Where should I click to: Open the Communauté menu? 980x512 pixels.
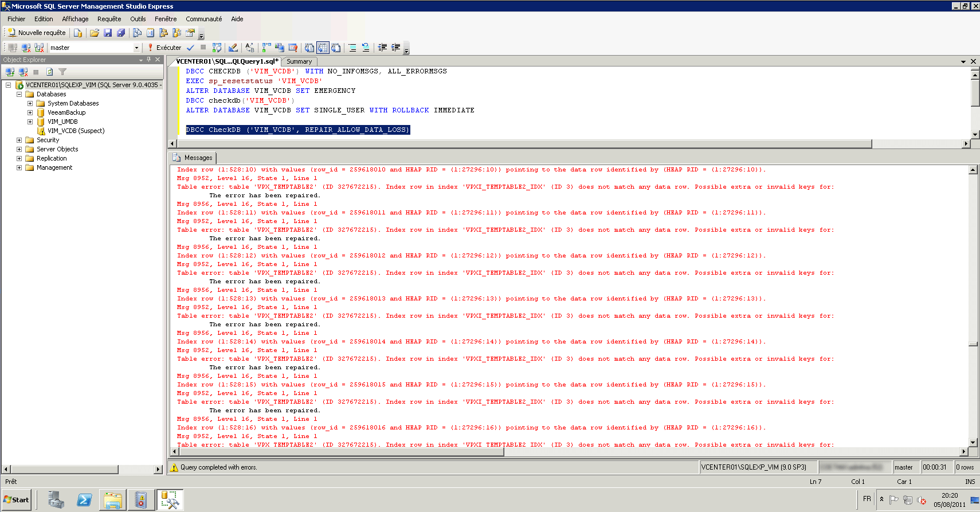pos(203,19)
